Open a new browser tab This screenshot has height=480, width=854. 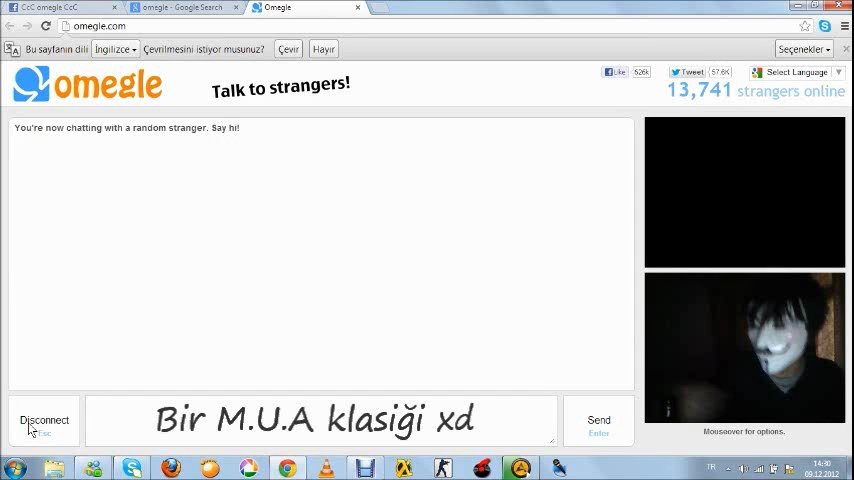380,8
